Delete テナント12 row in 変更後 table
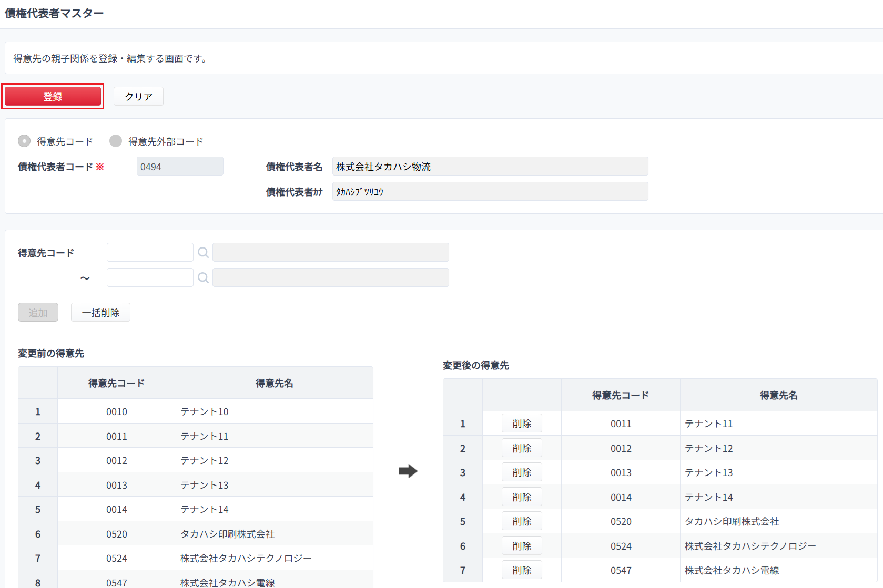 [522, 448]
